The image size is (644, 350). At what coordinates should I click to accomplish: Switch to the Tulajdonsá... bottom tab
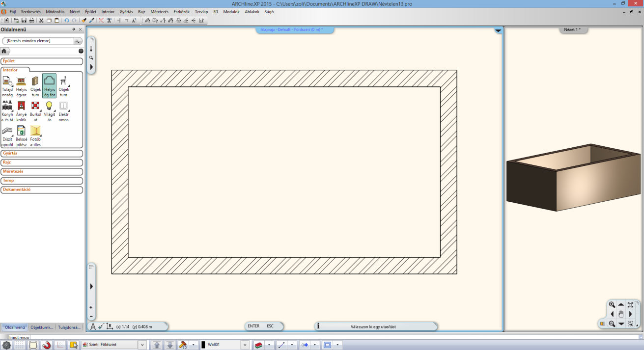(x=70, y=327)
